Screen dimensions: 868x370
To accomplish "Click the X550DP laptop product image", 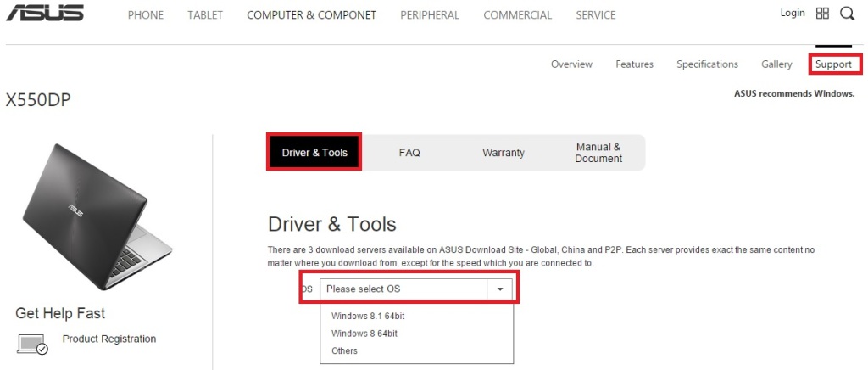I will (x=97, y=216).
